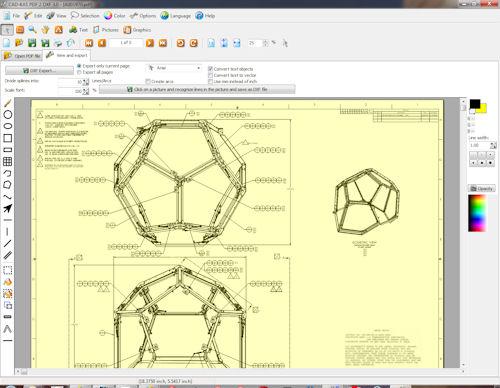Enable Convert text to vector checkbox
Viewport: 500px width, 388px height.
[210, 75]
